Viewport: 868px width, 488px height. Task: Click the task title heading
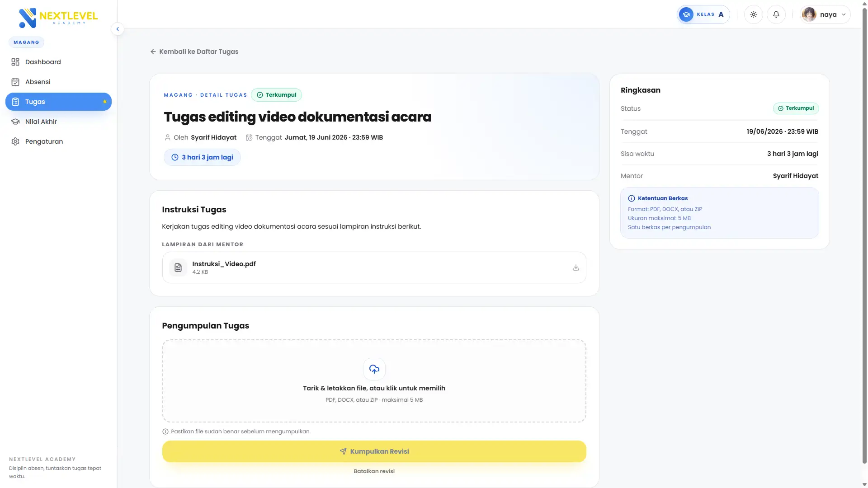[297, 117]
